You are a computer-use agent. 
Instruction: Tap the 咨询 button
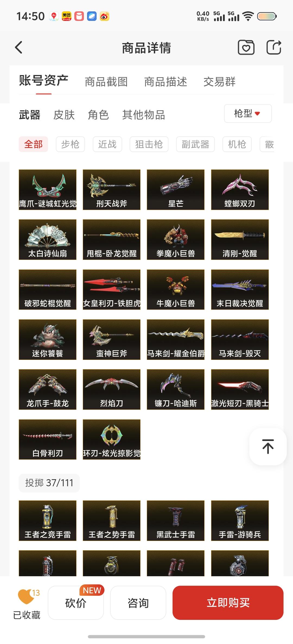coord(138,603)
